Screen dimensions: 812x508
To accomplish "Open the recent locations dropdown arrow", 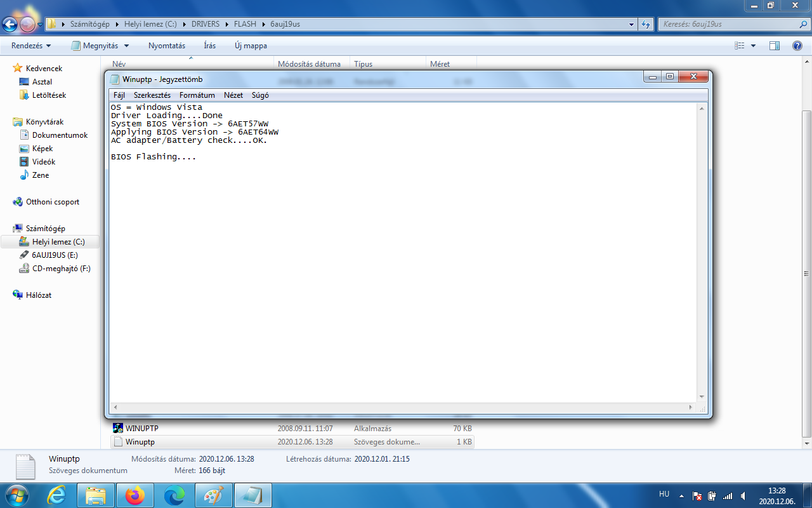I will coord(40,25).
